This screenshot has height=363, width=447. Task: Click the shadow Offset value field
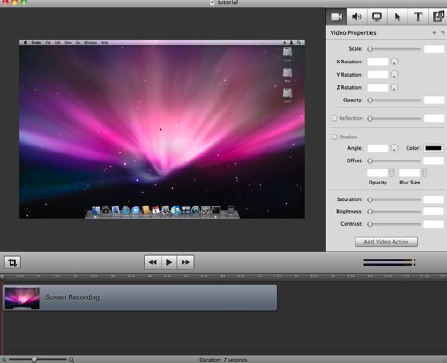[433, 161]
